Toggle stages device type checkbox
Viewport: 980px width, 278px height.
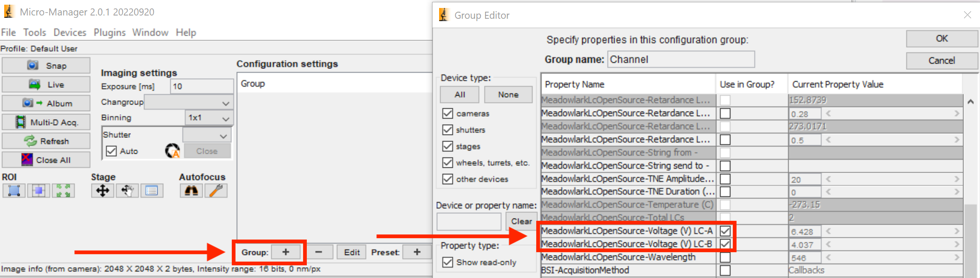(448, 146)
